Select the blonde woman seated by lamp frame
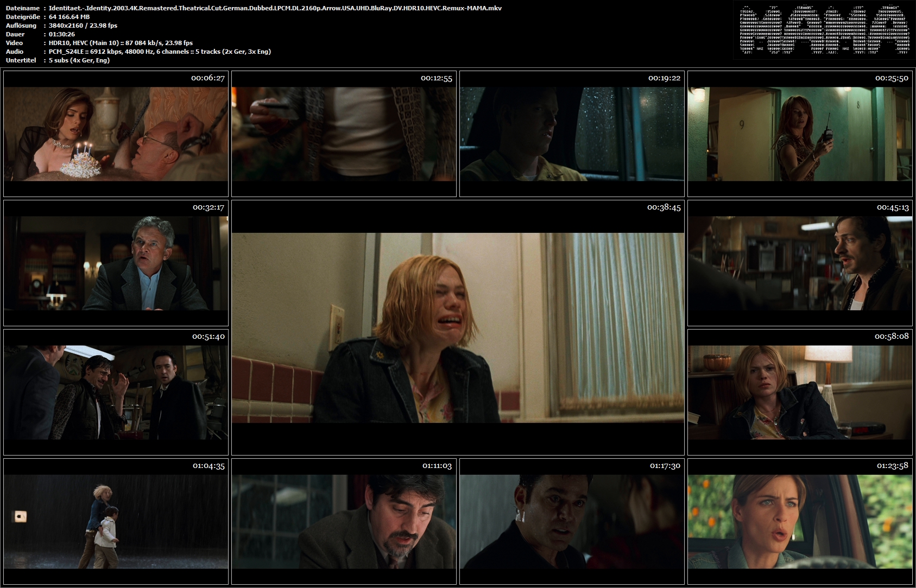This screenshot has height=588, width=916. (x=800, y=393)
